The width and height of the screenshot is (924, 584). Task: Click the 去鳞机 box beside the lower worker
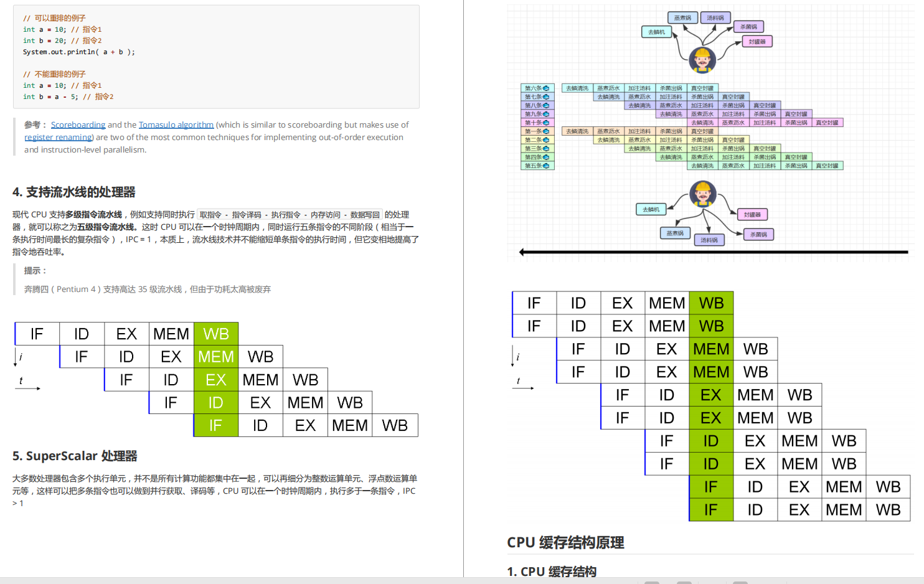pos(651,209)
